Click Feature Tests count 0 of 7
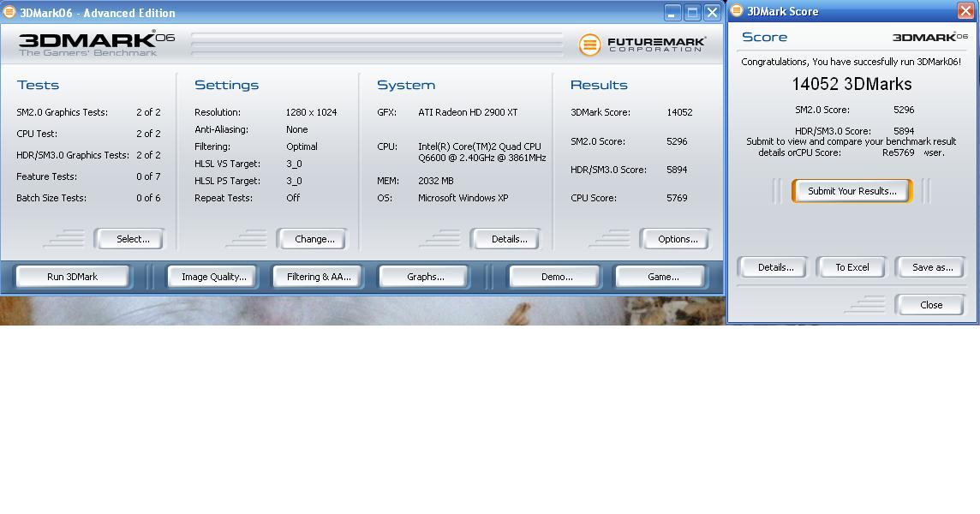The width and height of the screenshot is (980, 514). pyautogui.click(x=148, y=176)
